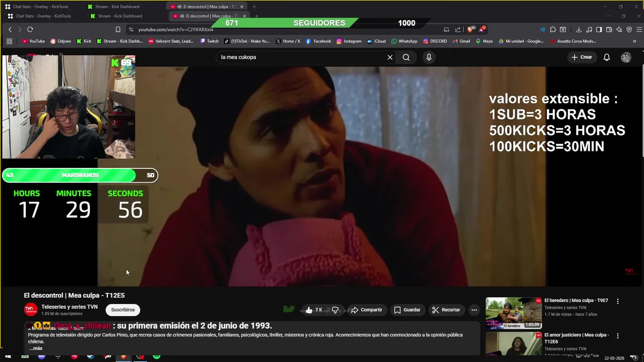Click the Guardar button
644x362 pixels.
pyautogui.click(x=407, y=310)
